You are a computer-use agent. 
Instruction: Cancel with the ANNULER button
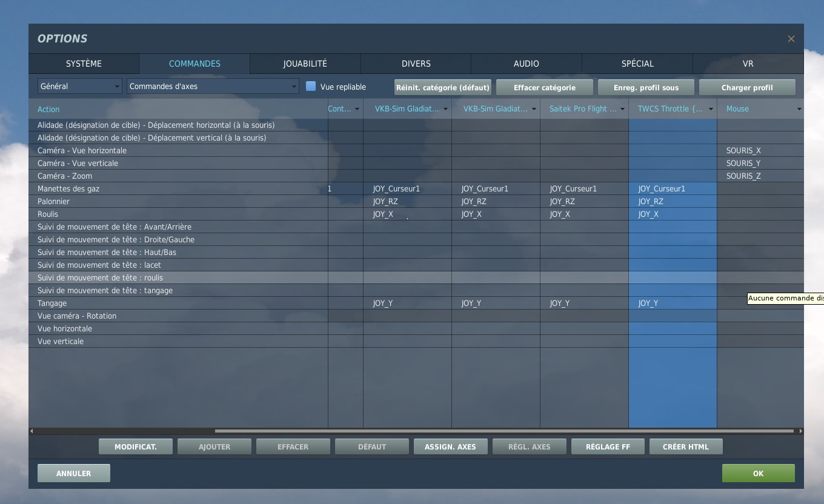coord(74,473)
